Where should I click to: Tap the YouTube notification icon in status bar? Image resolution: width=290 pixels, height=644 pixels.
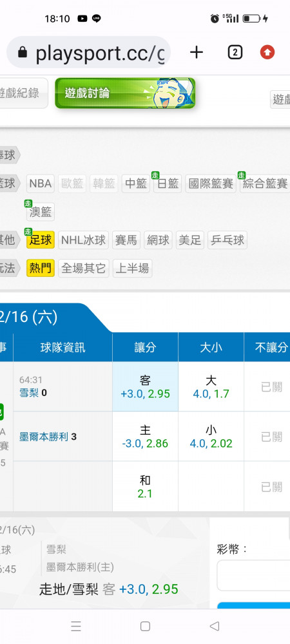[x=82, y=19]
